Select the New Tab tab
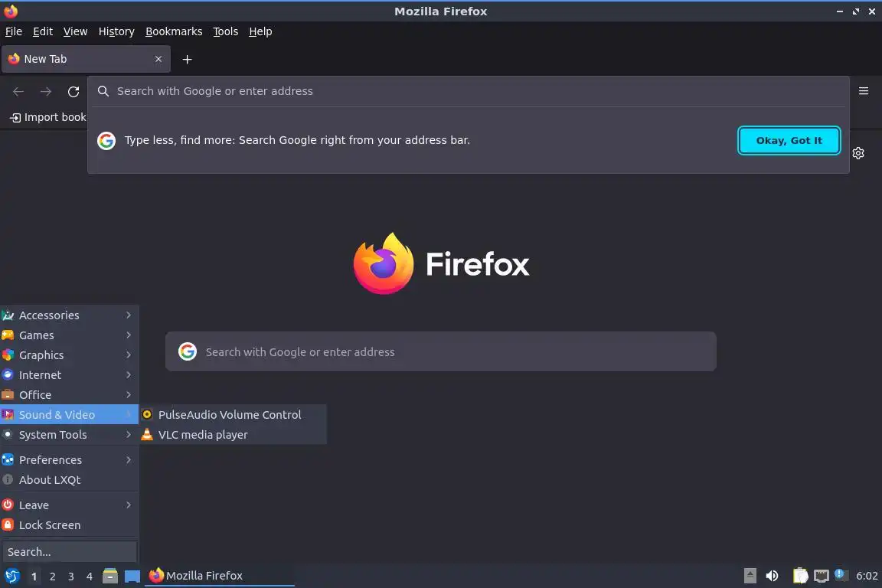 point(86,59)
